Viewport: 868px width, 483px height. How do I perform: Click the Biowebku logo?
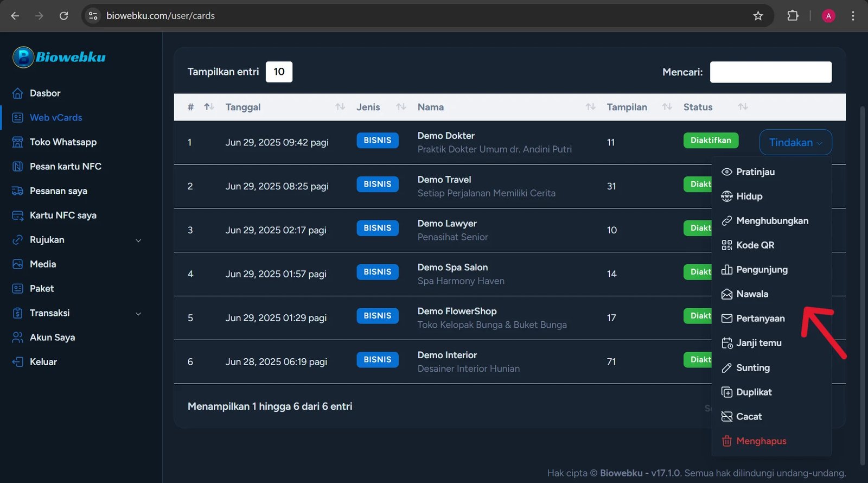pyautogui.click(x=59, y=57)
